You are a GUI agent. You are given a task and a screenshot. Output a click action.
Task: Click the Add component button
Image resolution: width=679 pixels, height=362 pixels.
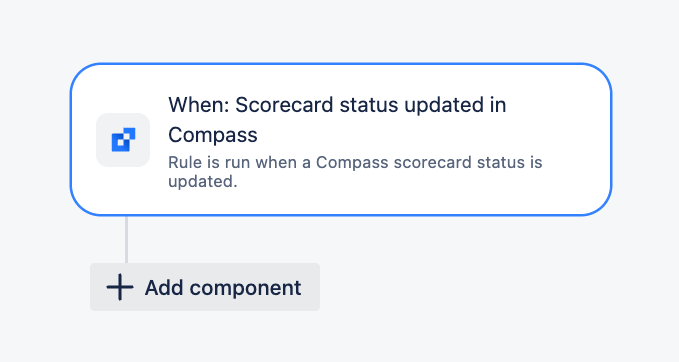click(205, 287)
